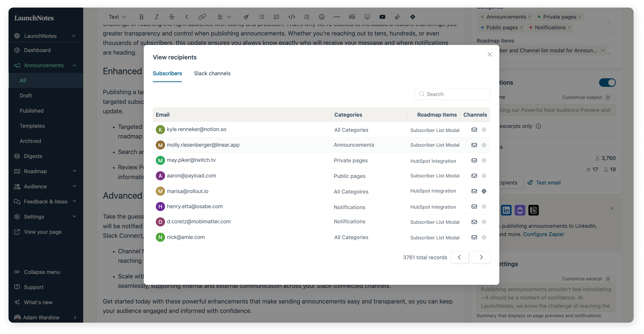Enable the Customize excerpt toggle
This screenshot has height=334, width=644.
(610, 279)
